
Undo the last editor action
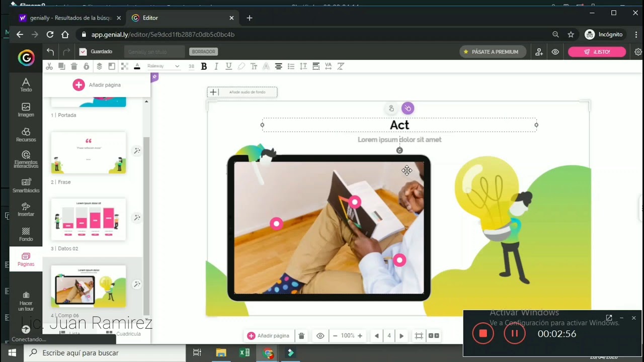[50, 52]
